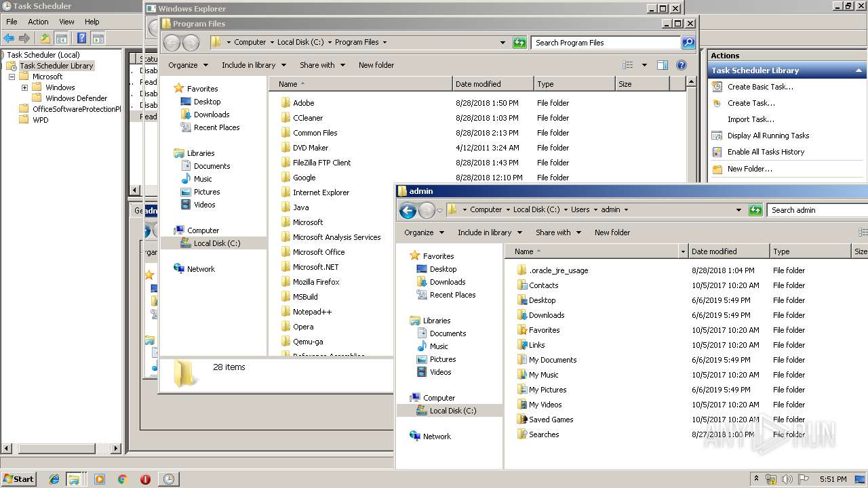
Task: Click Enable All Tasks History icon
Action: point(717,152)
